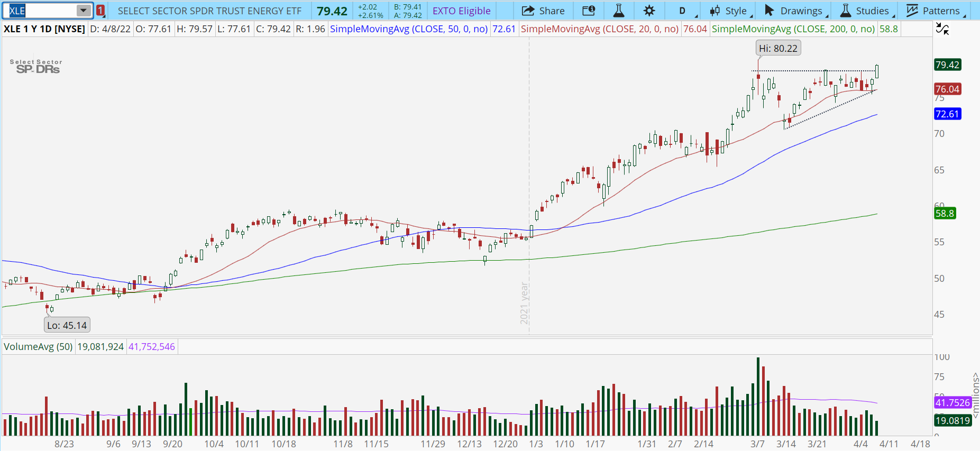980x451 pixels.
Task: Open chart settings with the gear icon
Action: tap(649, 11)
